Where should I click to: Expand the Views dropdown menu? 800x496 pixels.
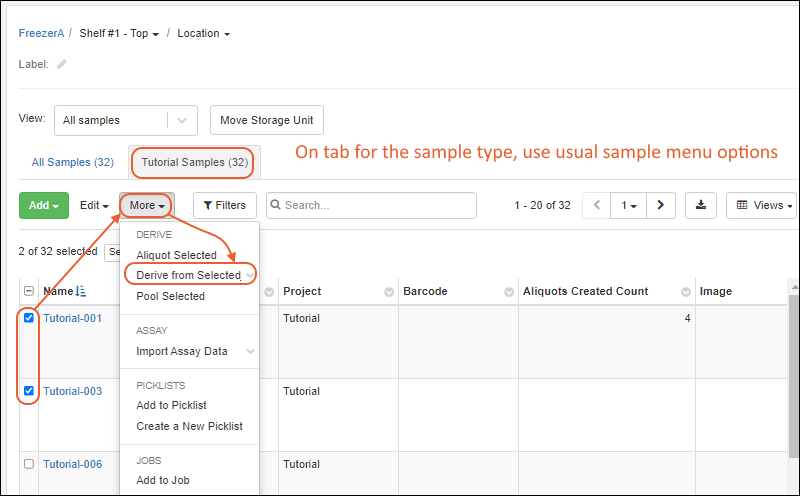coord(764,205)
